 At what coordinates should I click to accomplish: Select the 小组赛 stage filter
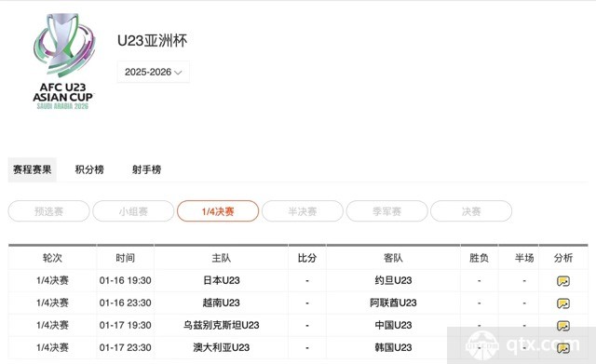[133, 211]
